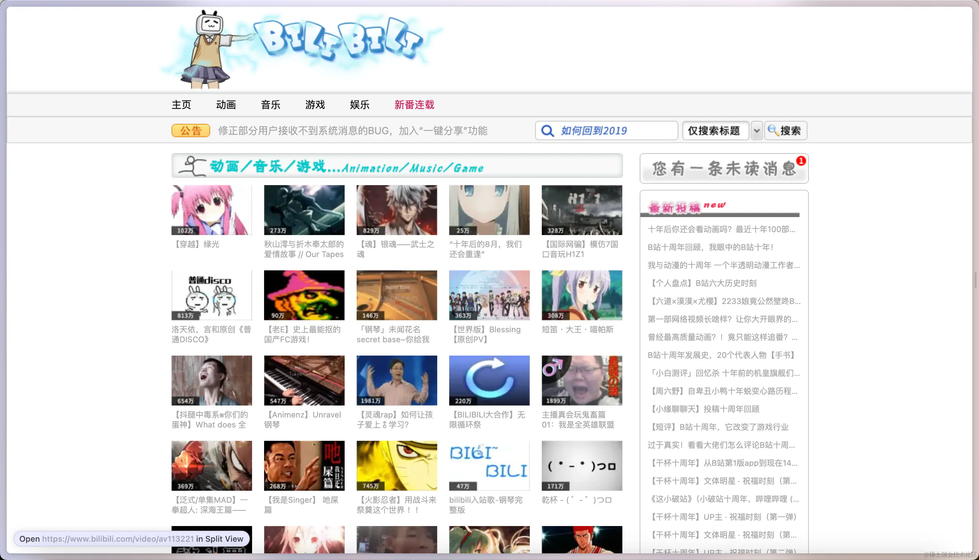This screenshot has height=560, width=979.
Task: Open the 新番连载 nav tab
Action: 414,105
